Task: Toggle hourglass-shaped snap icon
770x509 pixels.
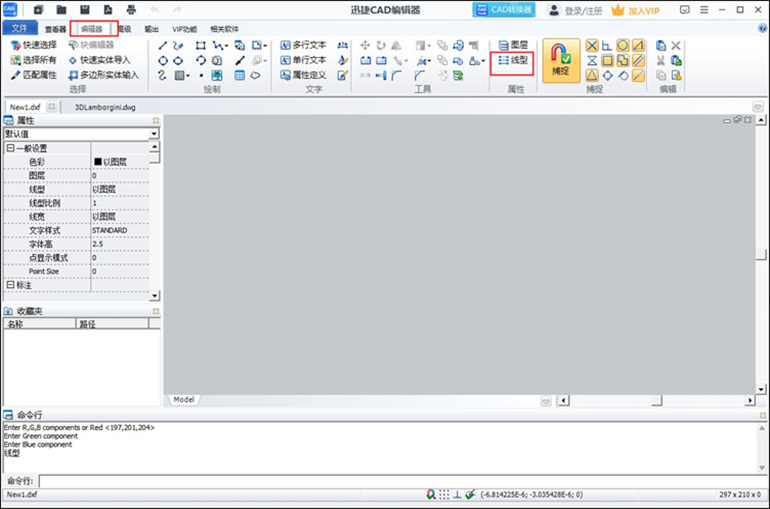Action: 592,60
